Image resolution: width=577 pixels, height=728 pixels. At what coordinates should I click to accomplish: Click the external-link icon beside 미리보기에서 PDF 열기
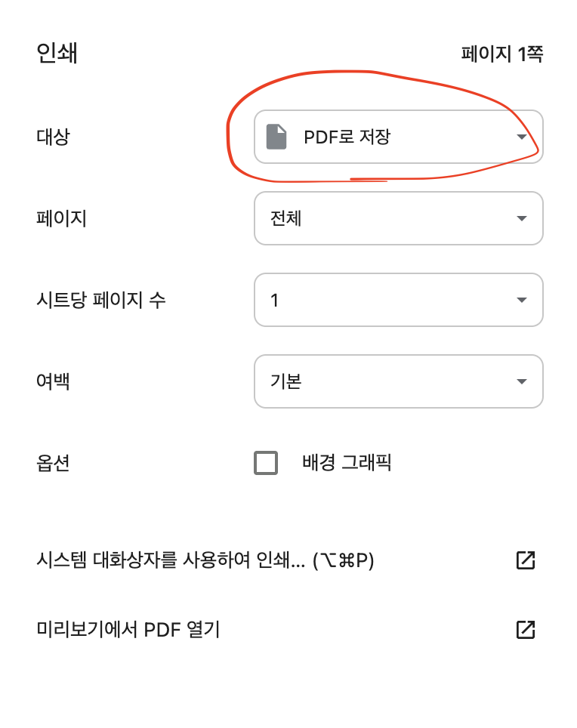click(x=525, y=629)
